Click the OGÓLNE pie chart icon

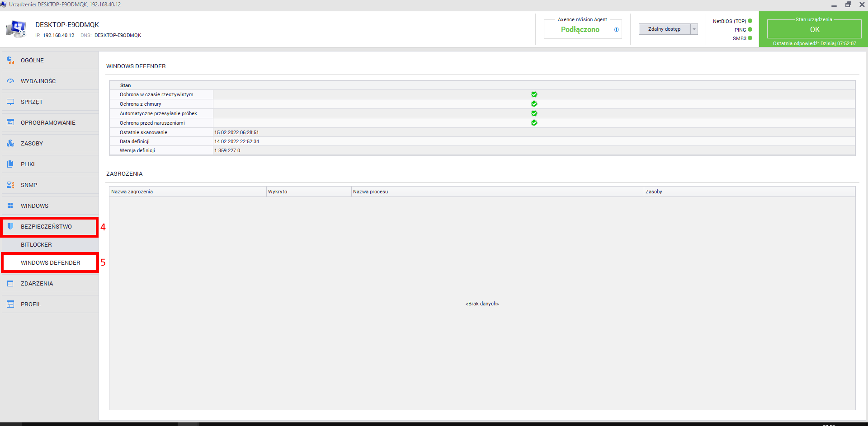[10, 60]
